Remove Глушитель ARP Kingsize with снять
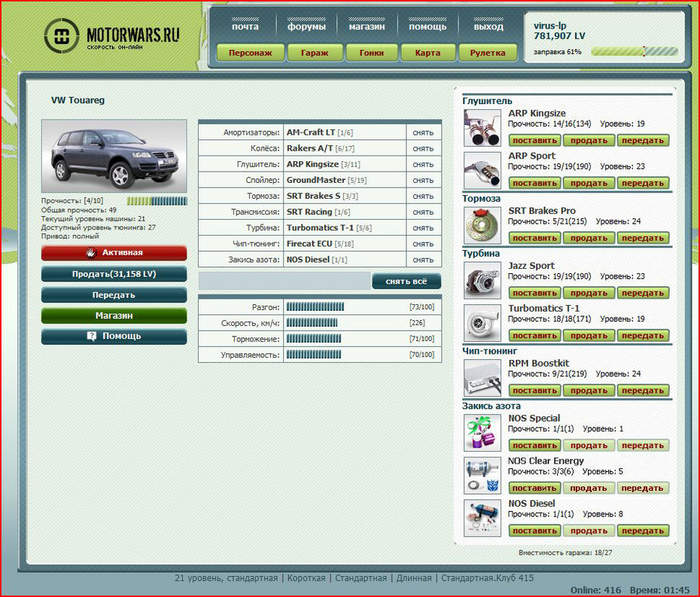700x597 pixels. (423, 164)
